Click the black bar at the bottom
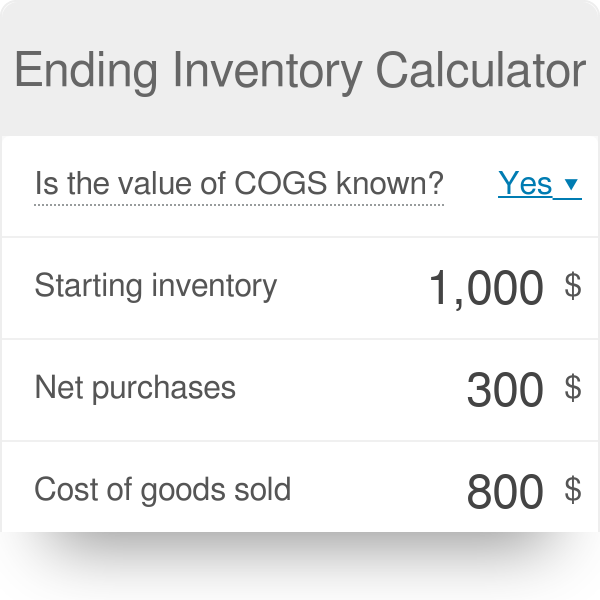 (300, 566)
